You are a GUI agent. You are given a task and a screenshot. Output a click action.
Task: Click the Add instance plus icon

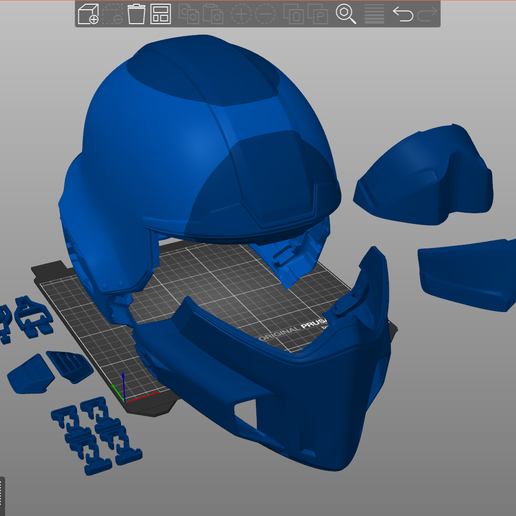(241, 14)
